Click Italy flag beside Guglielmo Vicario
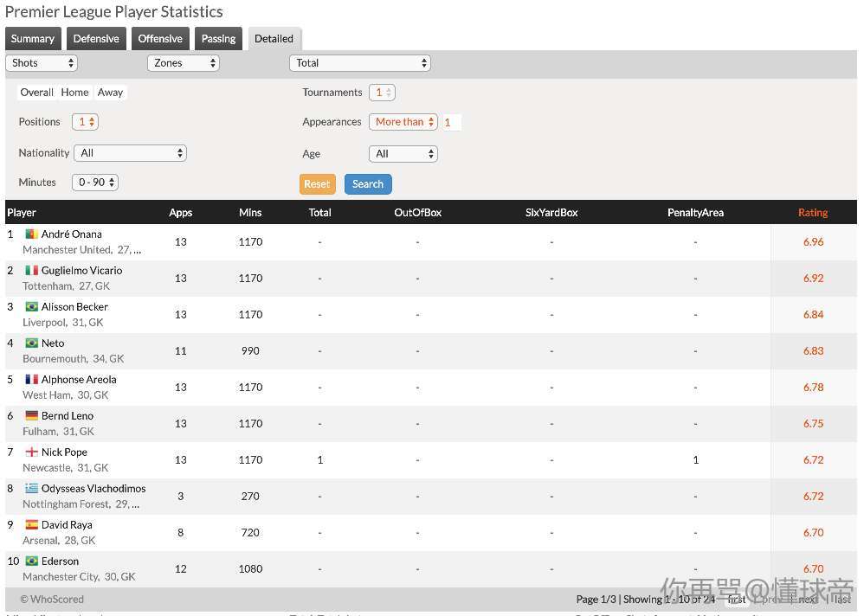The image size is (864, 616). [x=32, y=270]
